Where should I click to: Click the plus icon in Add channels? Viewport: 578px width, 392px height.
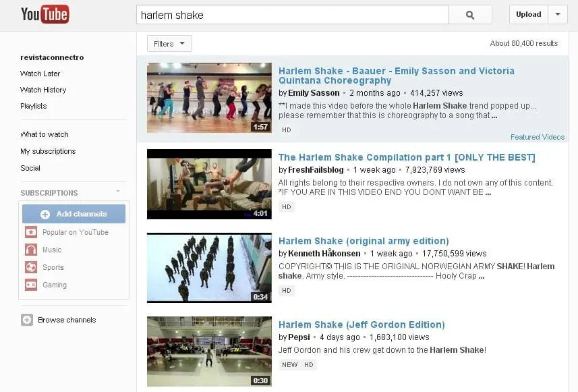45,215
